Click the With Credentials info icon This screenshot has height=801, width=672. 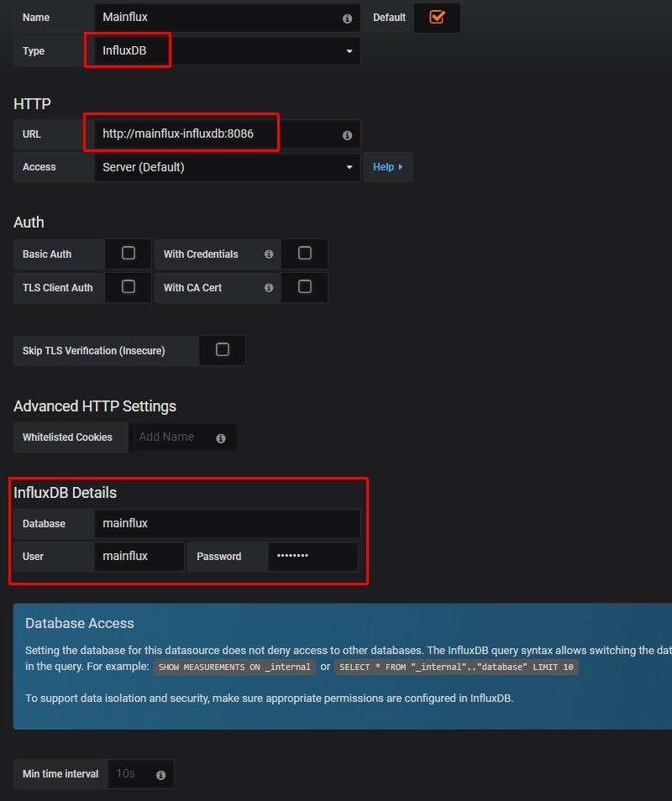269,254
